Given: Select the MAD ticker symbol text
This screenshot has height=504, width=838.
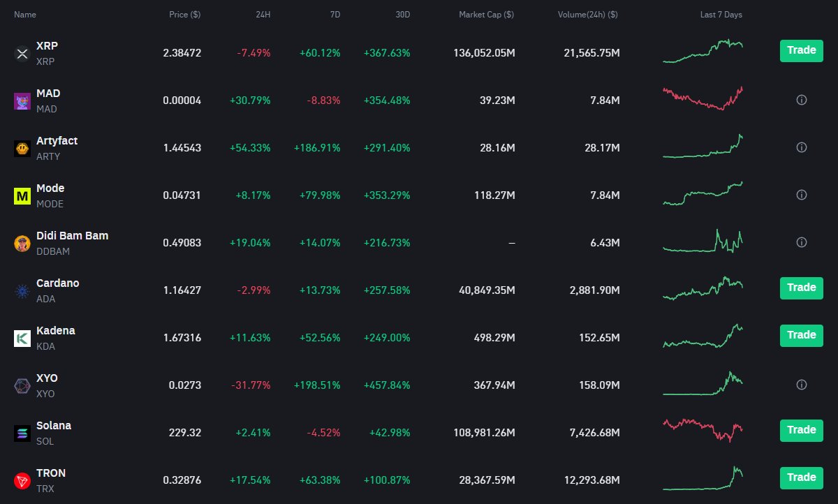Looking at the screenshot, I should [47, 109].
